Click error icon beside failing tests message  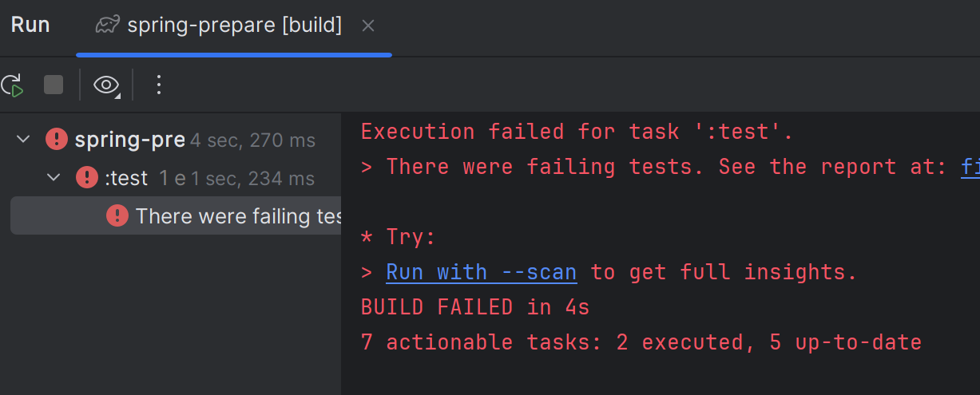coord(117,215)
